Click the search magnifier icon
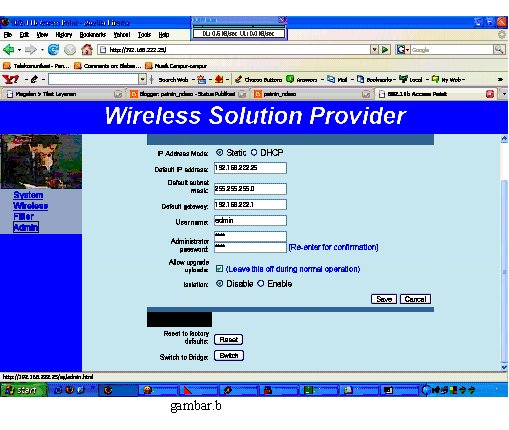Image resolution: width=509 pixels, height=430 pixels. tap(499, 50)
